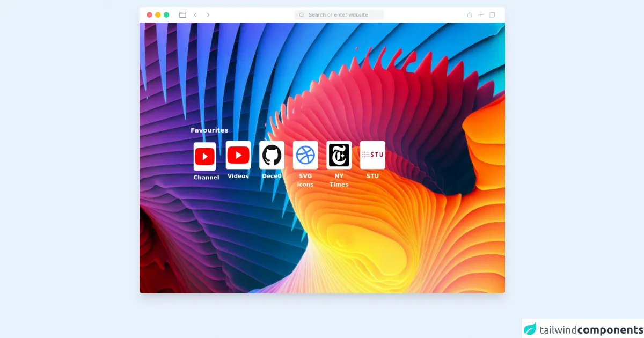The image size is (644, 338).
Task: Show tab overview with overlapping squares icon
Action: point(492,15)
